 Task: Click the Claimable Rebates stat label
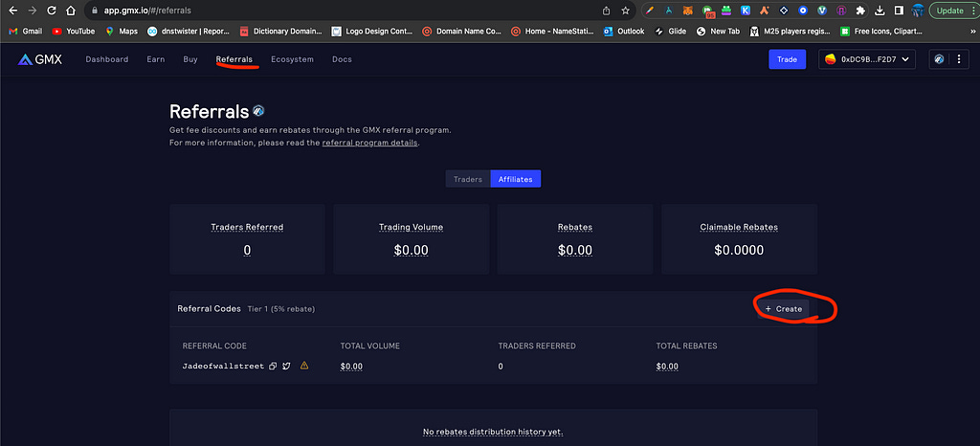(739, 228)
